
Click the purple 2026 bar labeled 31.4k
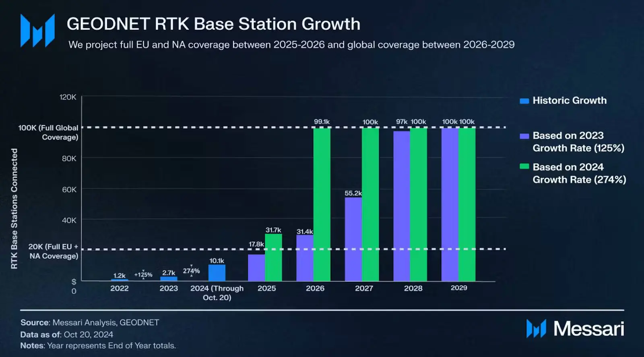click(x=305, y=258)
